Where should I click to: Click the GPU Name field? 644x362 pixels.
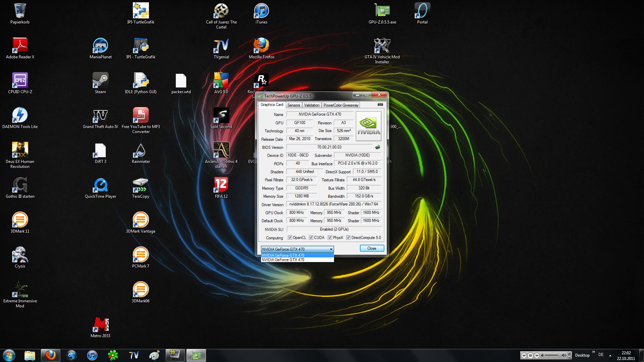tap(320, 114)
